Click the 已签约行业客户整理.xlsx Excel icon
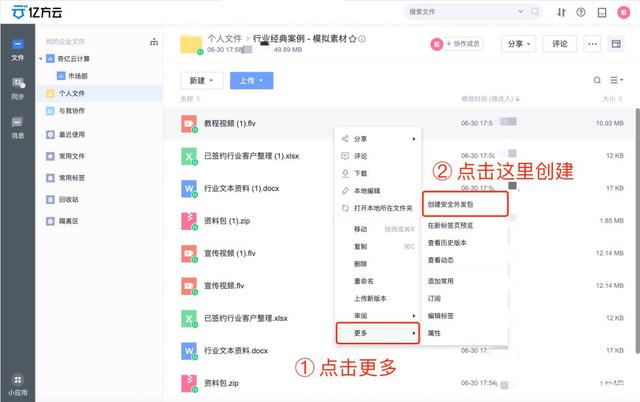 coord(189,318)
